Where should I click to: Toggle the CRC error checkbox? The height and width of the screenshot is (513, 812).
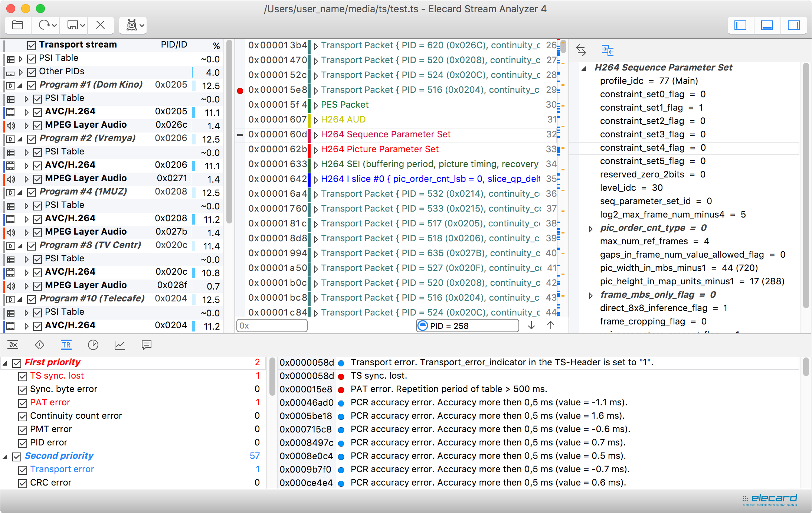[x=23, y=483]
